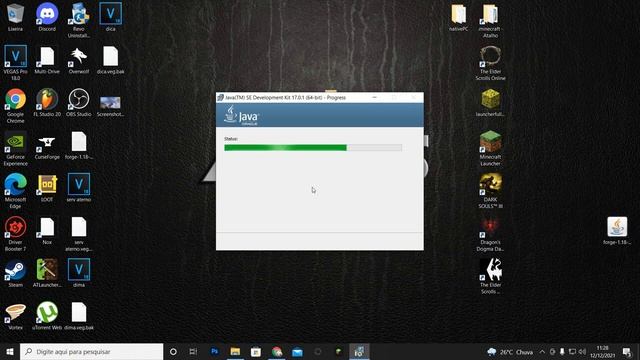The height and width of the screenshot is (360, 640).
Task: Launch The Elder Scrolls Online shortcut
Action: click(x=490, y=63)
